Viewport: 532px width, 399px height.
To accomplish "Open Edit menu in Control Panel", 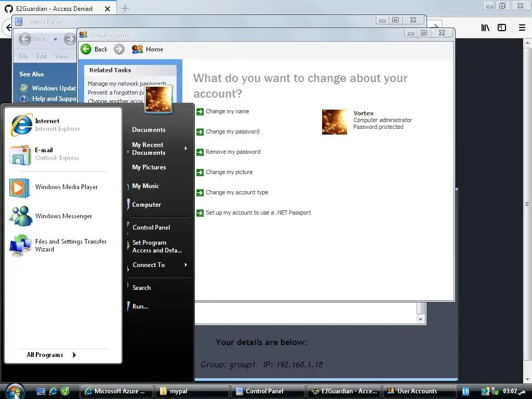I will point(42,57).
